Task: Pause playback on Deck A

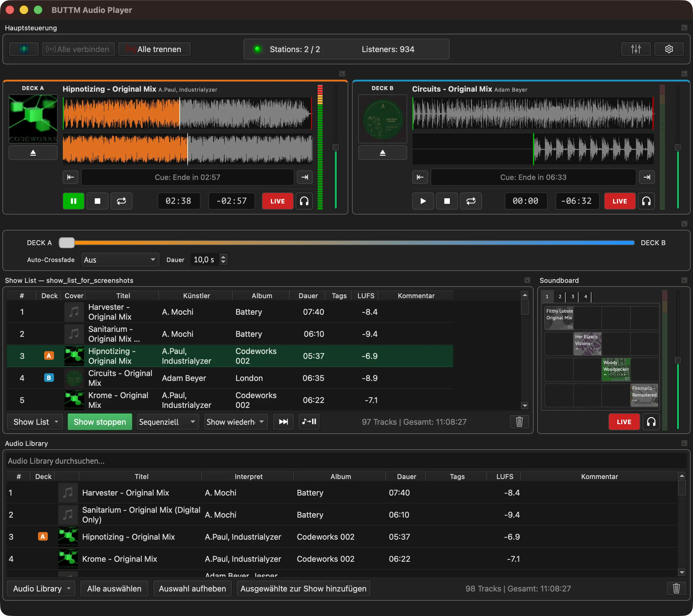Action: (x=73, y=201)
